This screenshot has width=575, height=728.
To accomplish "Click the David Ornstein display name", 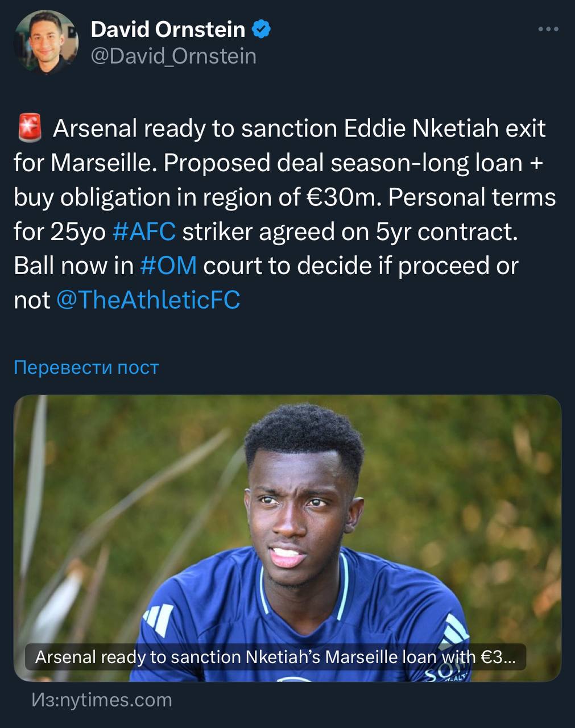I will 168,29.
